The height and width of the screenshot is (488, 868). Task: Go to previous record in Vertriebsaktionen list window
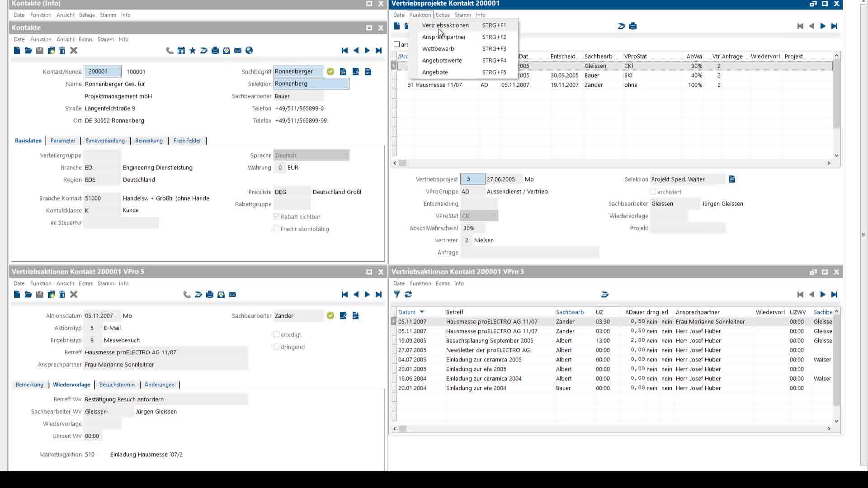811,295
